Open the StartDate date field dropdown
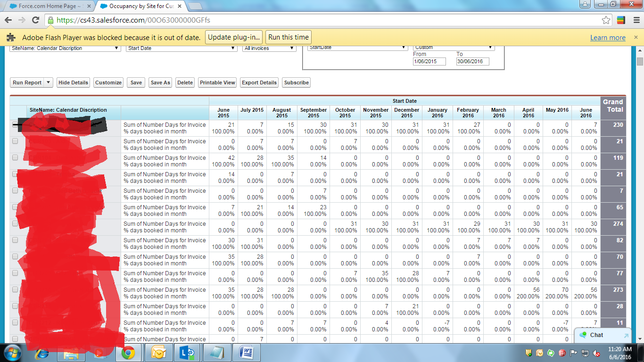The image size is (644, 362). point(357,47)
